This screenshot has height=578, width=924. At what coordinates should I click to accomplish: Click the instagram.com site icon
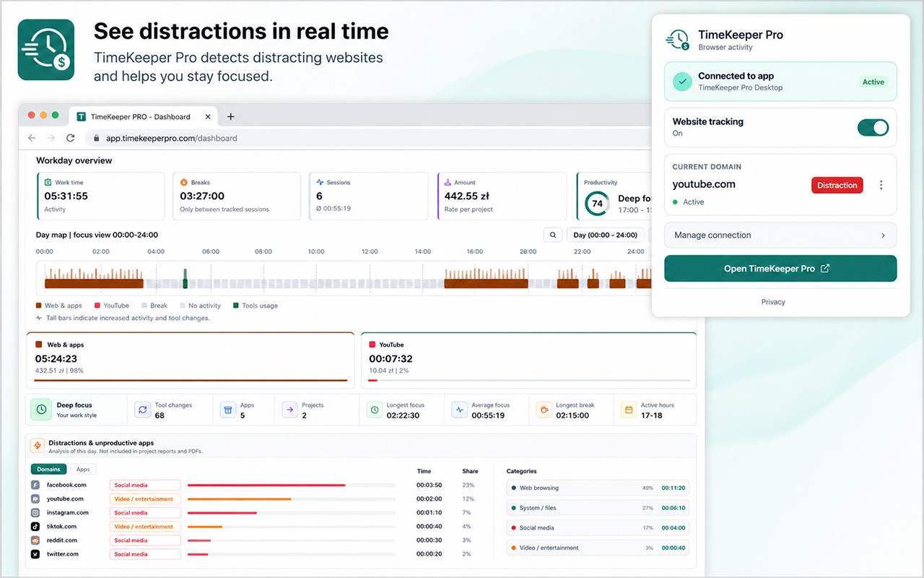(35, 512)
